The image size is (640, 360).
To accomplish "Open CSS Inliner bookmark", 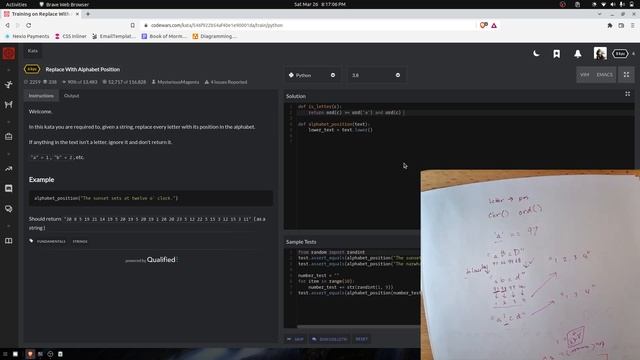I will coord(71,36).
